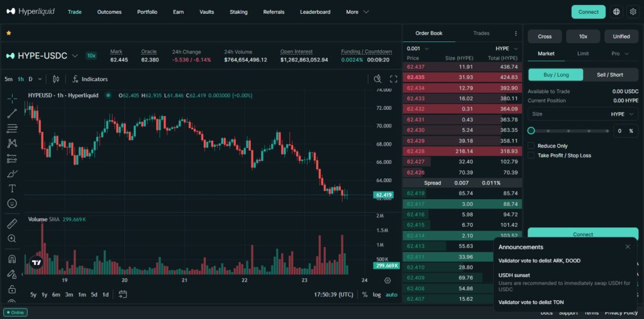
Task: Select the crosshair cursor tool
Action: coord(13,99)
